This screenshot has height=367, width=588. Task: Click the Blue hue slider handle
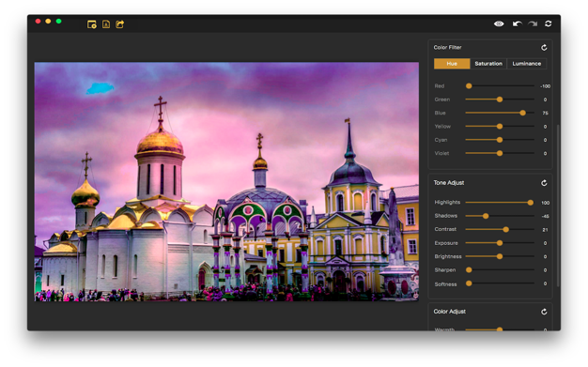tap(523, 113)
